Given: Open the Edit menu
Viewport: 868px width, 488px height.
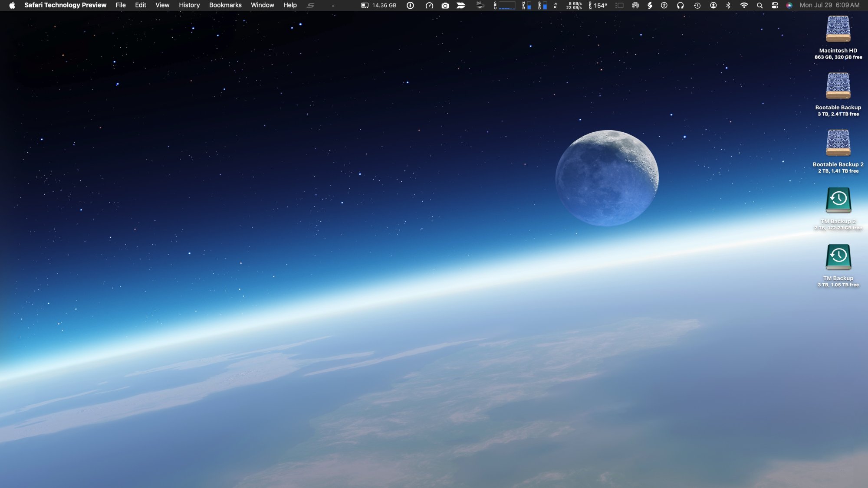Looking at the screenshot, I should (141, 5).
